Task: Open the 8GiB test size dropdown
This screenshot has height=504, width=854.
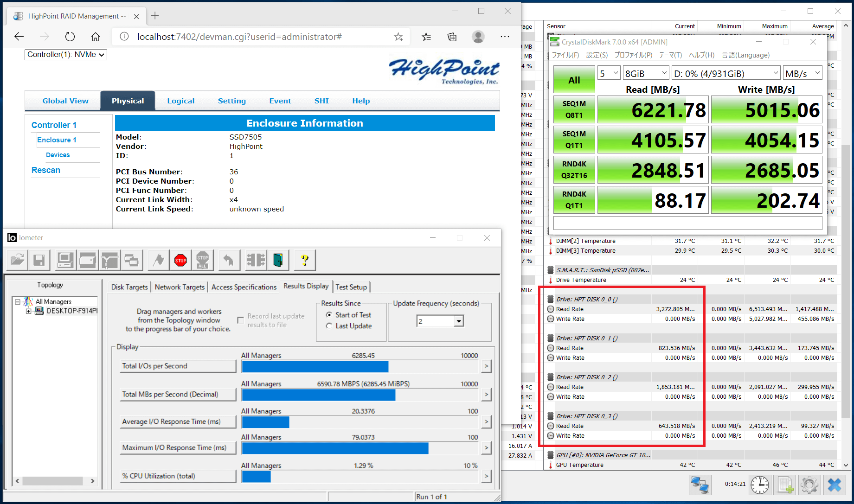Action: 646,73
